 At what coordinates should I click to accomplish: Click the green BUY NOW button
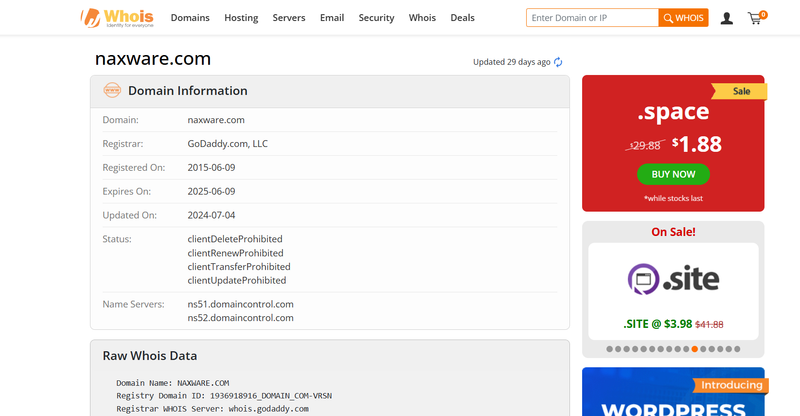pyautogui.click(x=673, y=174)
